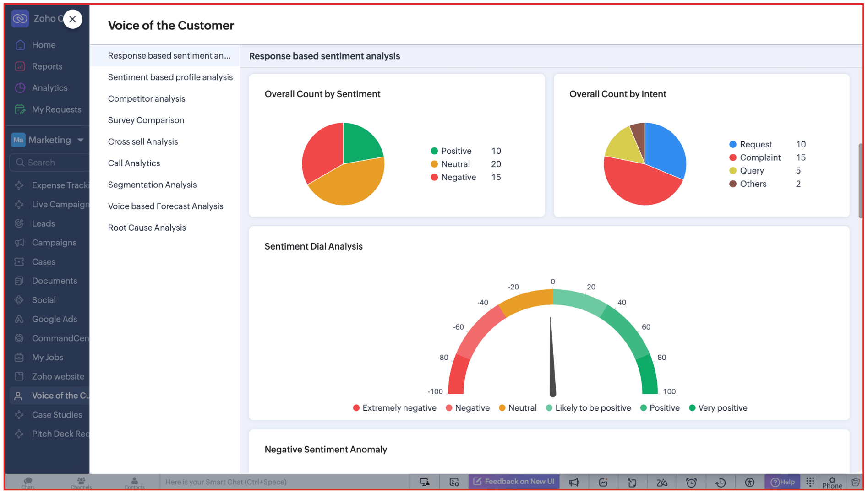The image size is (868, 494).
Task: Click the Help button
Action: coord(782,482)
